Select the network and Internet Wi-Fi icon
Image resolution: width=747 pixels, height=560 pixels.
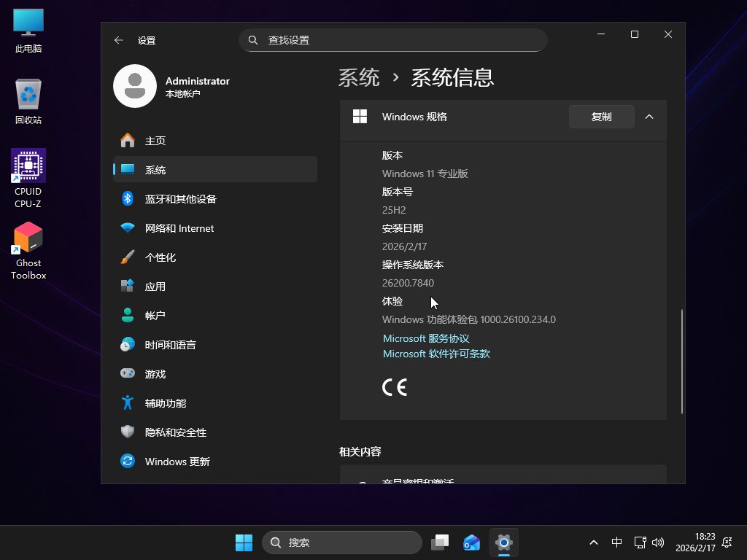[128, 227]
